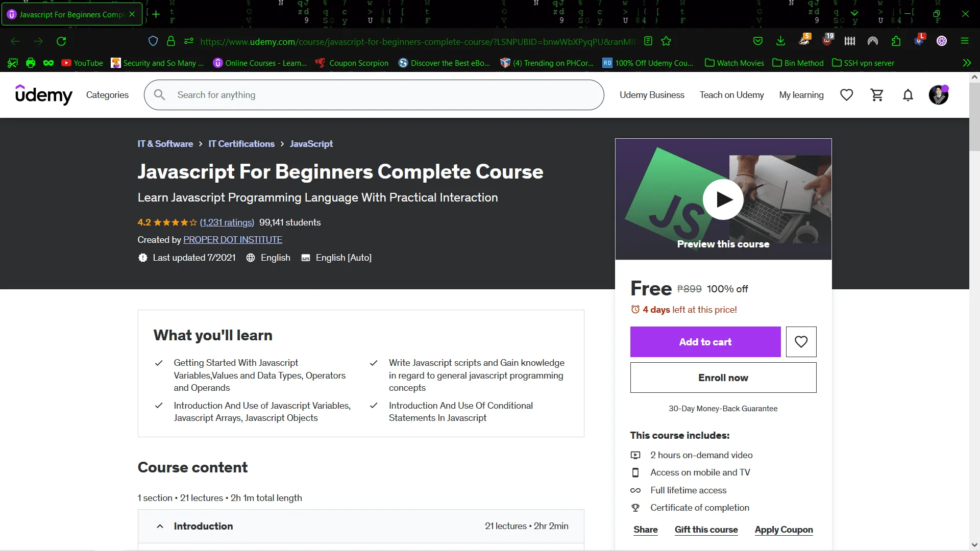Open the Bin Method bookmark folder
Viewport: 980px width, 551px height.
(798, 63)
